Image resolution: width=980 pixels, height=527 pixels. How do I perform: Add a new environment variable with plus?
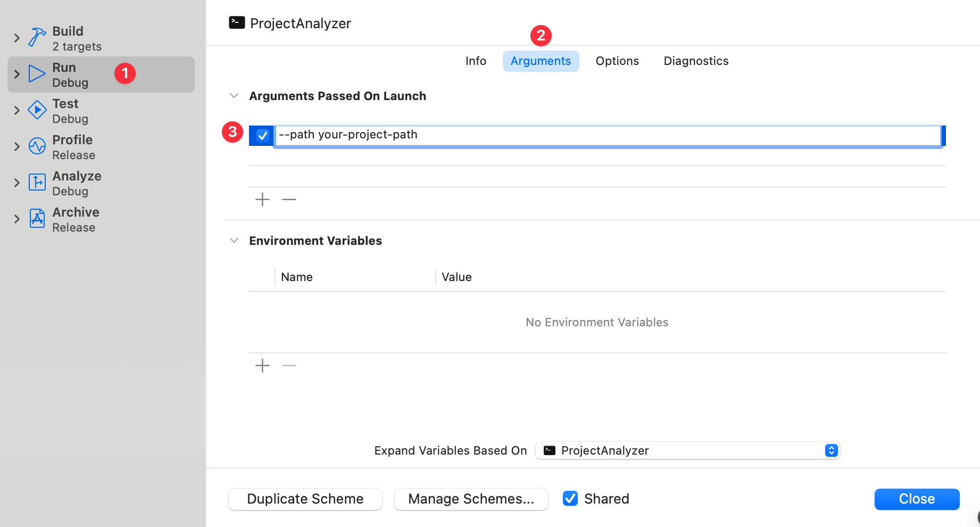(x=262, y=366)
